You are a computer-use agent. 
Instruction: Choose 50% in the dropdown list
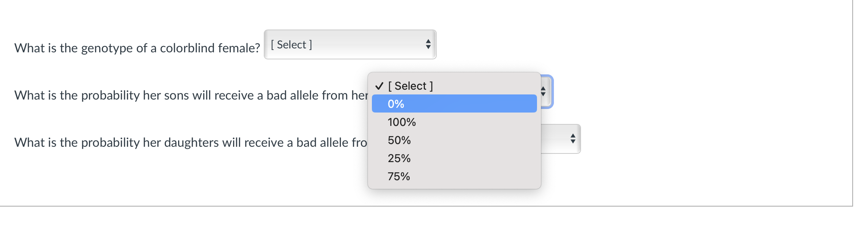(x=399, y=140)
